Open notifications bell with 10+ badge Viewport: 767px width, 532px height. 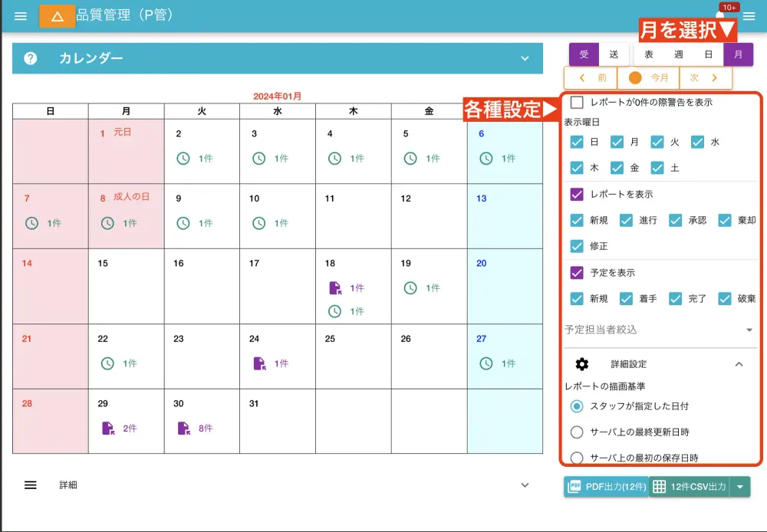[x=720, y=15]
